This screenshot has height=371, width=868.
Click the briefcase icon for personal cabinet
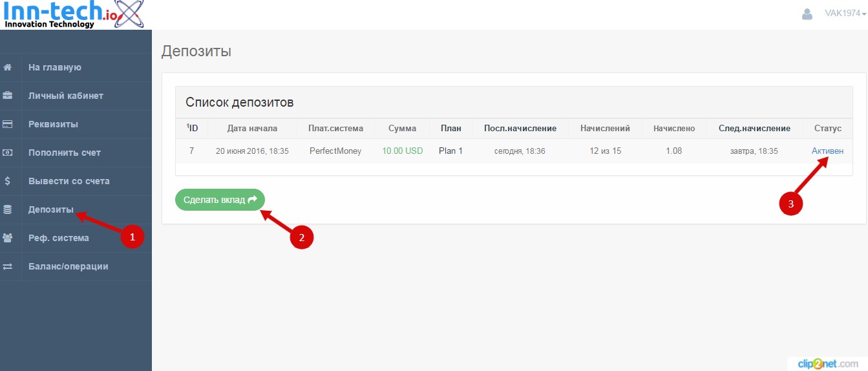coord(8,96)
